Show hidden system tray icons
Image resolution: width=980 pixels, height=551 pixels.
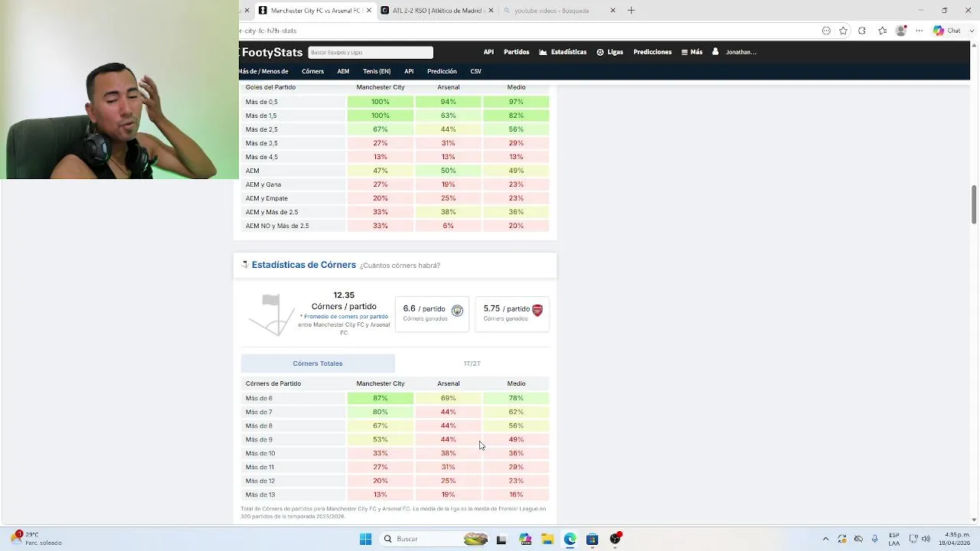tap(825, 539)
